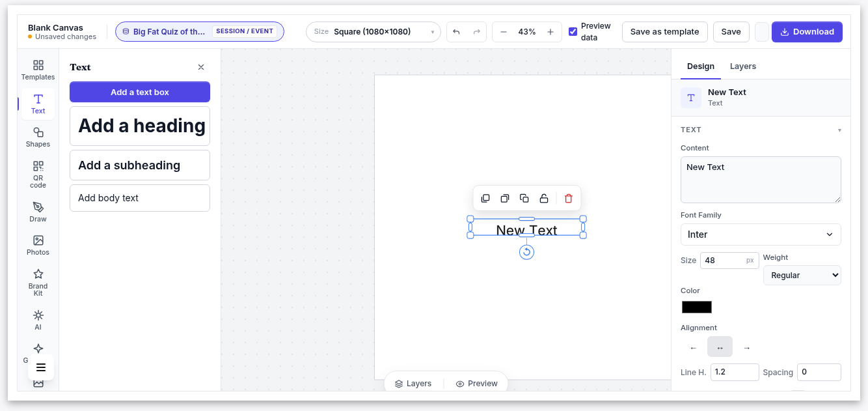This screenshot has width=868, height=411.
Task: Open the Size Square (1080×1080) dropdown
Action: pyautogui.click(x=373, y=32)
